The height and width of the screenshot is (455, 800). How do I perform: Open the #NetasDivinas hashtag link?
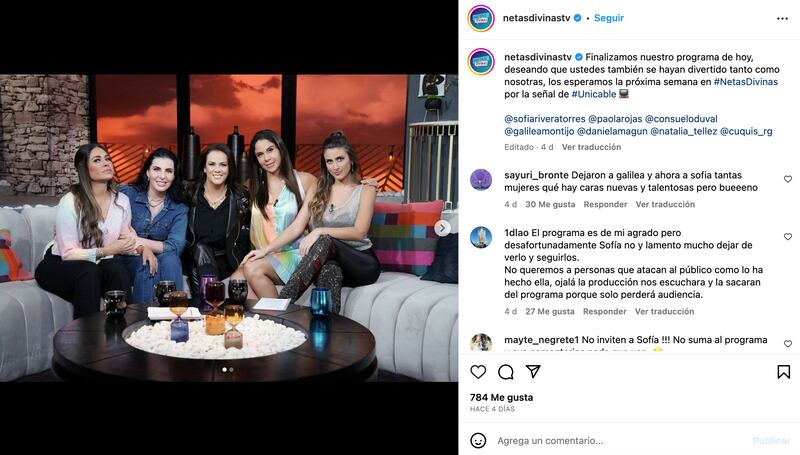[745, 82]
